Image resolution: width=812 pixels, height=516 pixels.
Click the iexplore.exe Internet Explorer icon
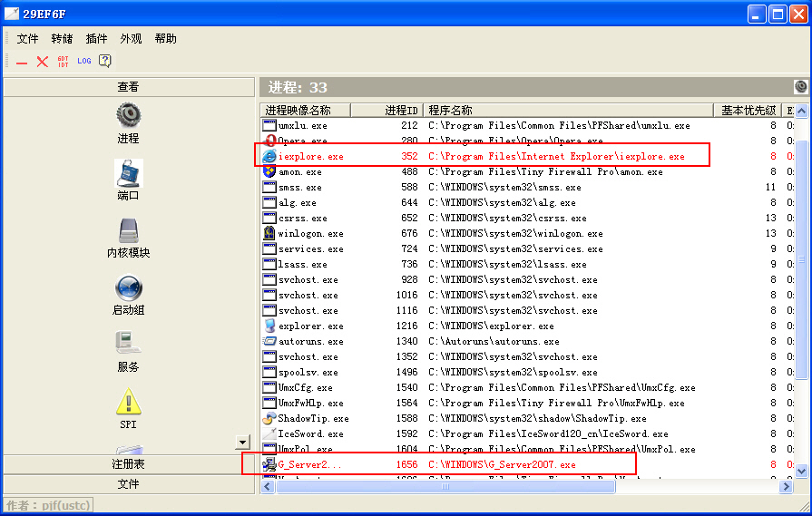[x=269, y=156]
